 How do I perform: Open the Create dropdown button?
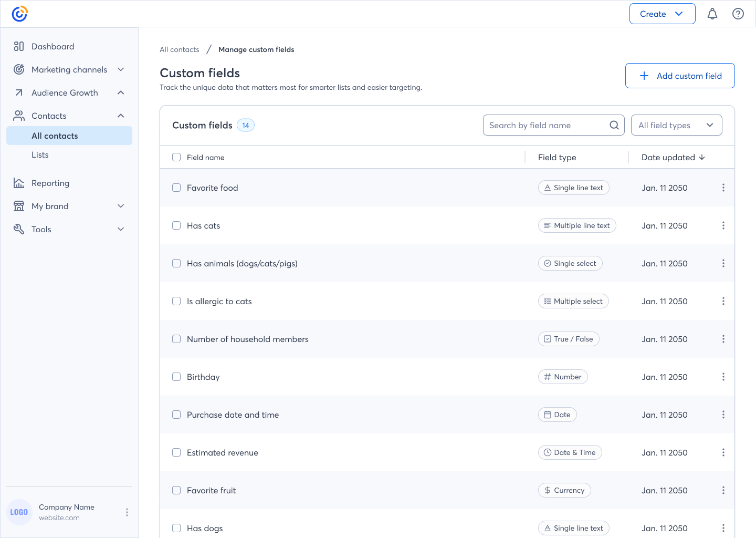[x=662, y=14]
